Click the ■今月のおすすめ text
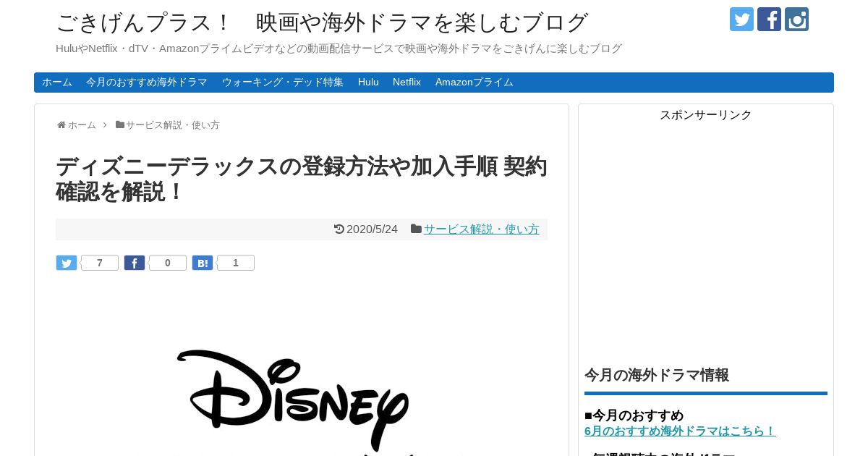Image resolution: width=868 pixels, height=456 pixels. 634,415
